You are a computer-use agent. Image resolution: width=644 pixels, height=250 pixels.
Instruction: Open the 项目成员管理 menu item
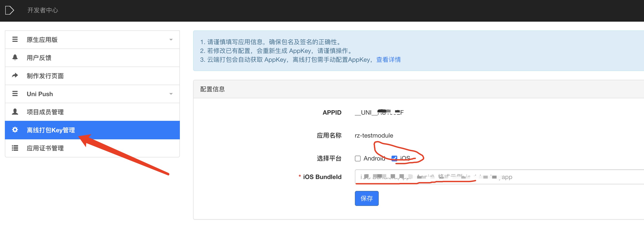[x=92, y=112]
